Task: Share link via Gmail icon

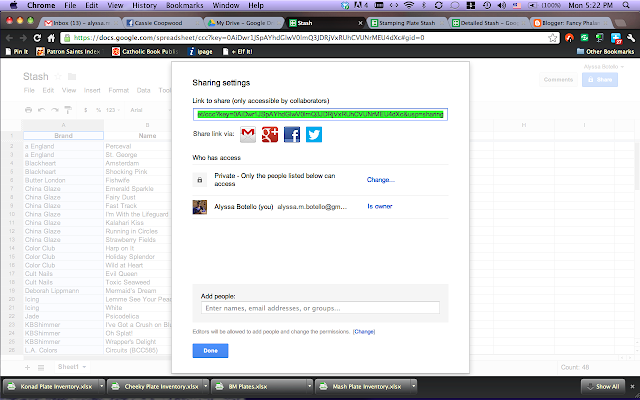Action: pos(248,134)
